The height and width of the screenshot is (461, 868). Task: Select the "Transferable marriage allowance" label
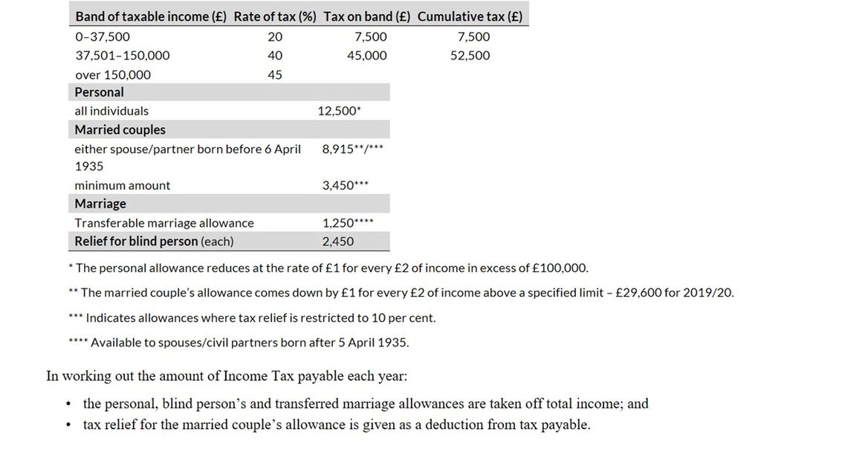[x=164, y=223]
